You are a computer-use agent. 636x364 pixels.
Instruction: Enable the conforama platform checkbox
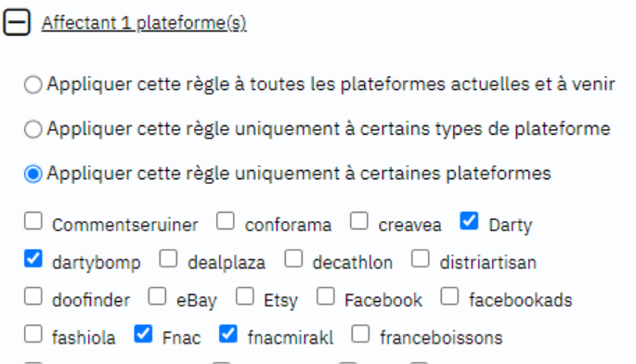226,221
